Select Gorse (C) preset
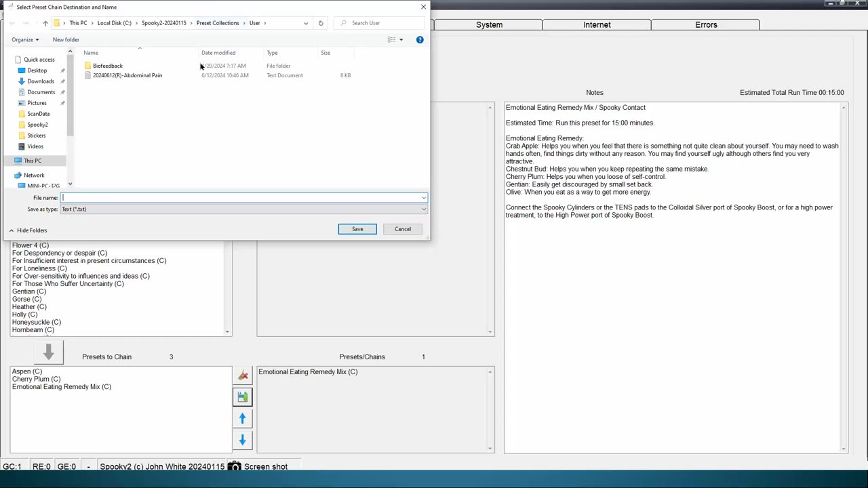Viewport: 868px width, 488px height. coord(26,299)
